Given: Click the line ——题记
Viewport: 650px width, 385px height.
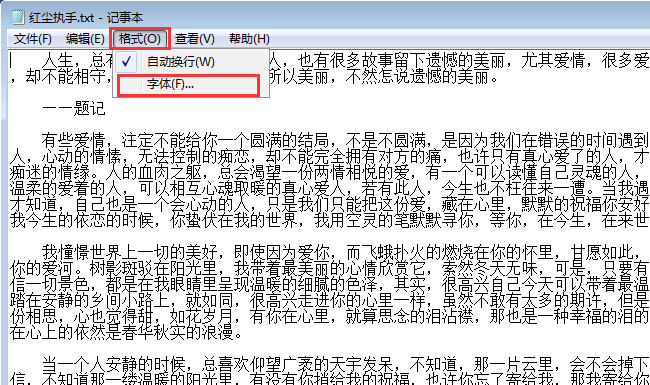Looking at the screenshot, I should (x=73, y=109).
